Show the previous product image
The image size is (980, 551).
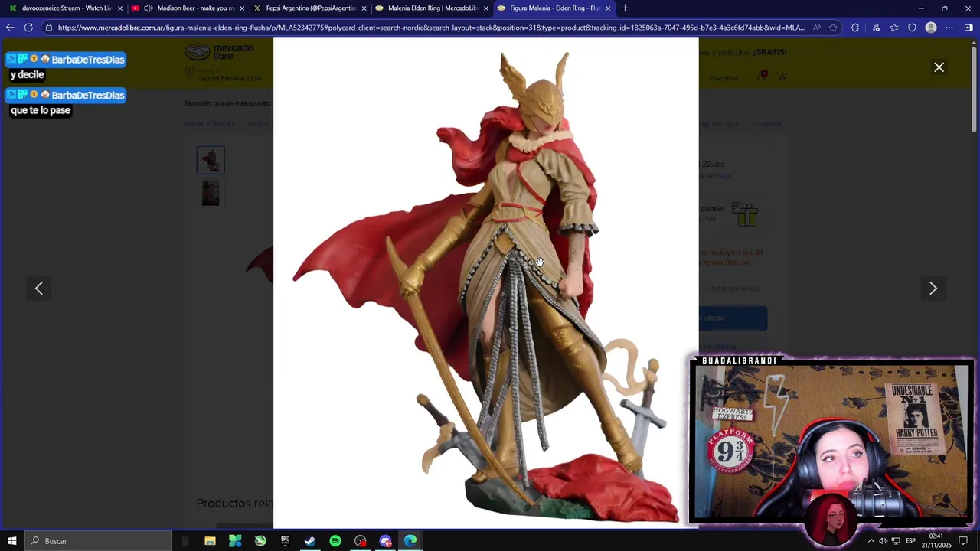[39, 289]
